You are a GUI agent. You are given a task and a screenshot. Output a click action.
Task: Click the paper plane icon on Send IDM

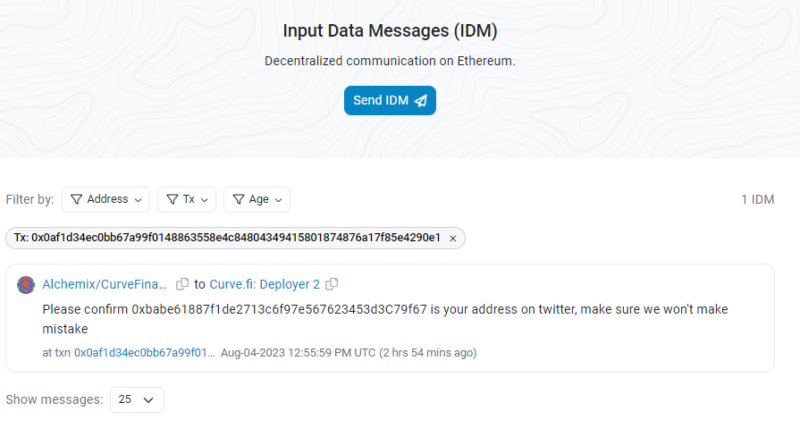coord(420,101)
